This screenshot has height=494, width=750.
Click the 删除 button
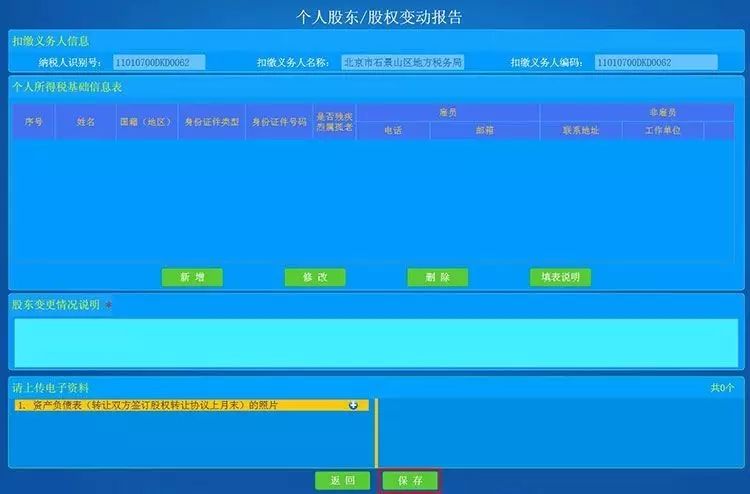[x=437, y=277]
